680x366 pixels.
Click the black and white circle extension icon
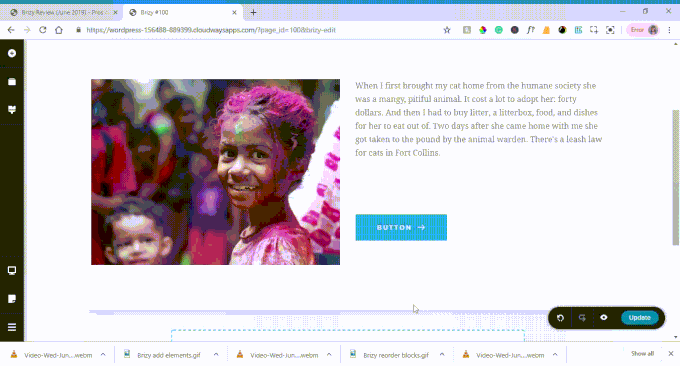562,30
